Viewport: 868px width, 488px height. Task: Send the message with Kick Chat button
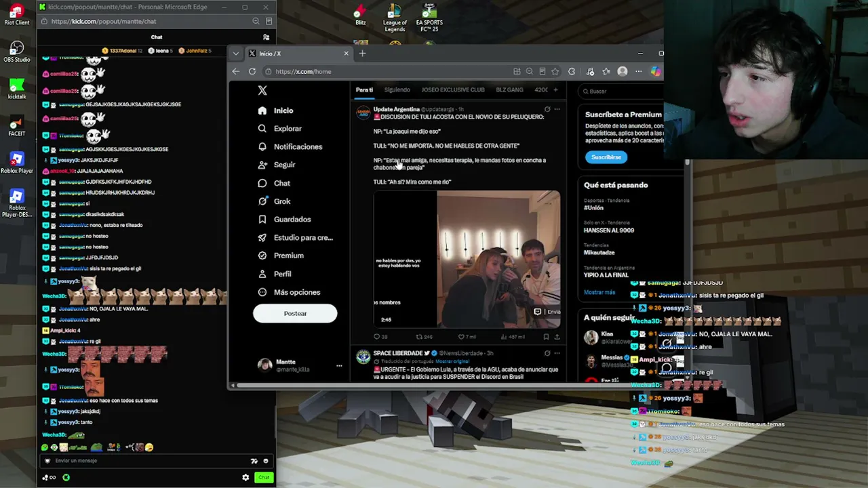264,477
